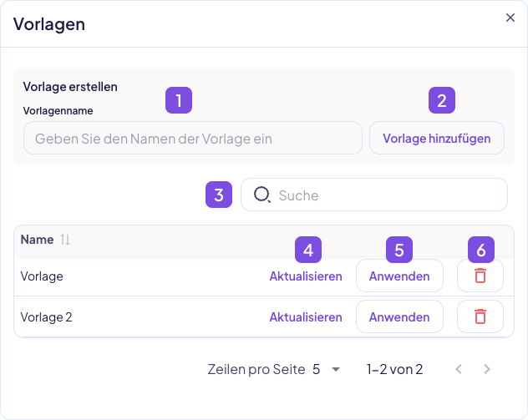528x420 pixels.
Task: Click the Vorlagenname input field
Action: tap(192, 138)
